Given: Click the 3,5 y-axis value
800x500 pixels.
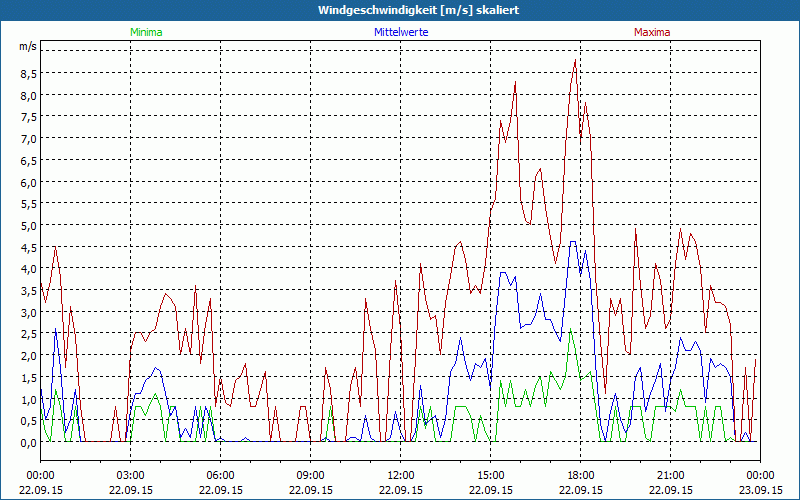Looking at the screenshot, I should tap(28, 291).
